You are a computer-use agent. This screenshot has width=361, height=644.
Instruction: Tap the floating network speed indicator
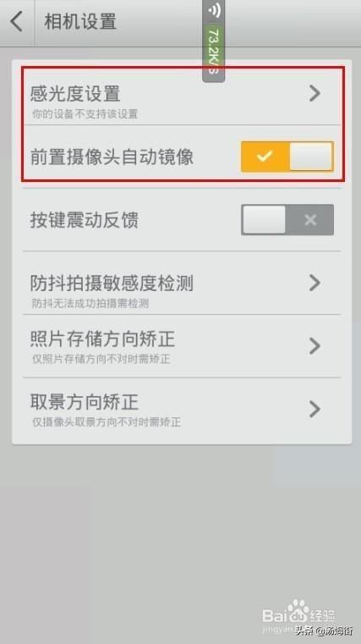tap(214, 41)
